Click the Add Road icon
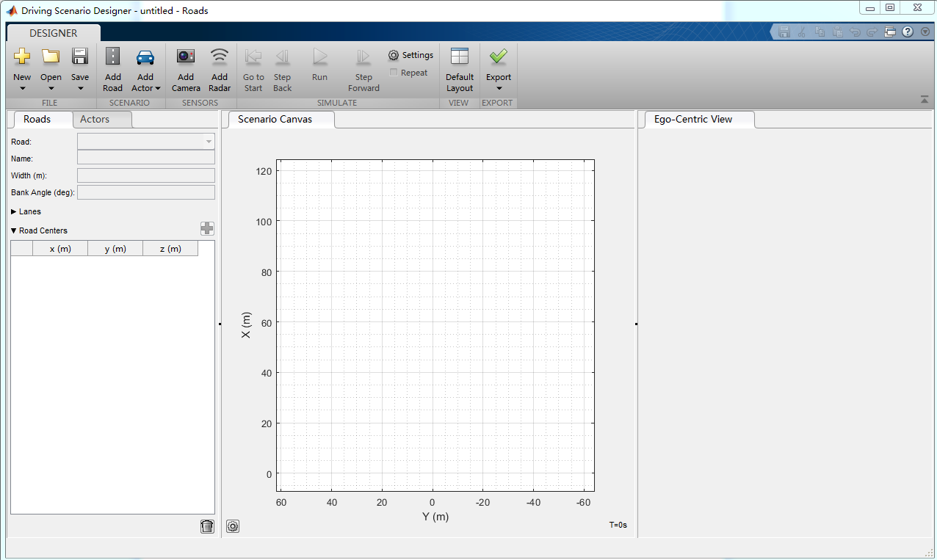 click(112, 57)
